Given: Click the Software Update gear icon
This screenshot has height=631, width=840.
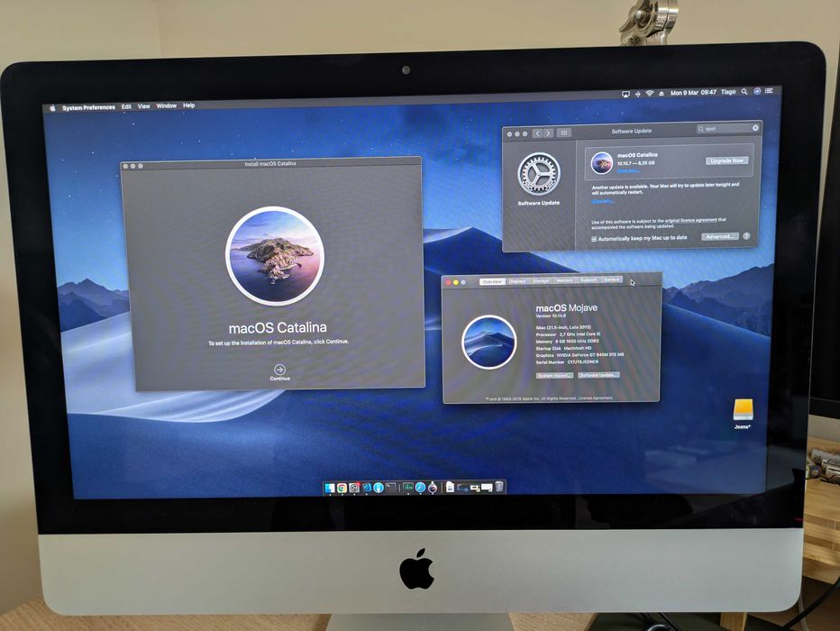Looking at the screenshot, I should tap(538, 175).
